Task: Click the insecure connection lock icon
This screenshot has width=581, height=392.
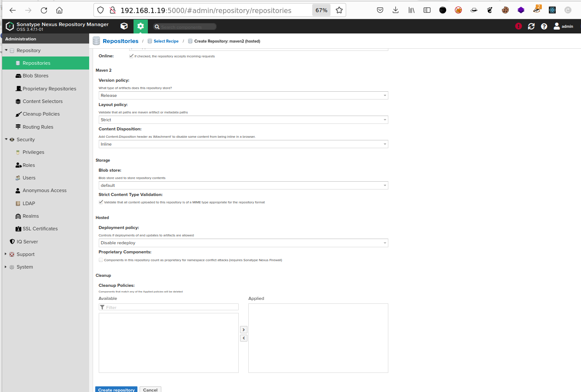Action: (112, 10)
